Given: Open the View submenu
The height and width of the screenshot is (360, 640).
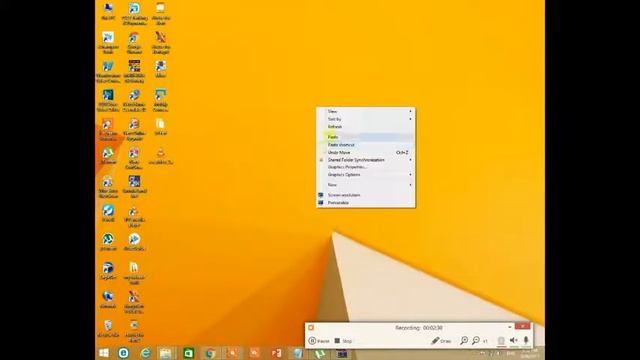Looking at the screenshot, I should click(x=366, y=111).
